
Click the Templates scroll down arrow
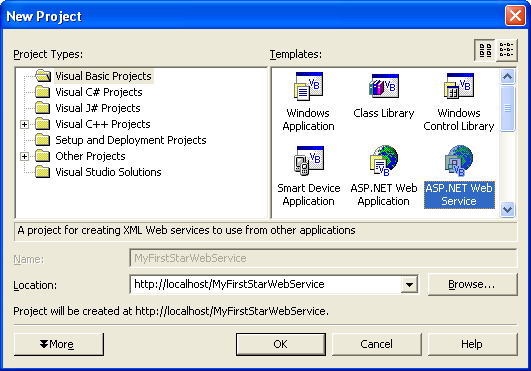point(507,210)
